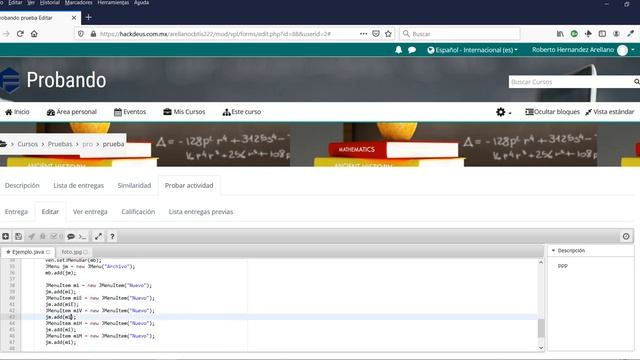The image size is (640, 360).
Task: Open notifications bell icon
Action: pos(398,50)
